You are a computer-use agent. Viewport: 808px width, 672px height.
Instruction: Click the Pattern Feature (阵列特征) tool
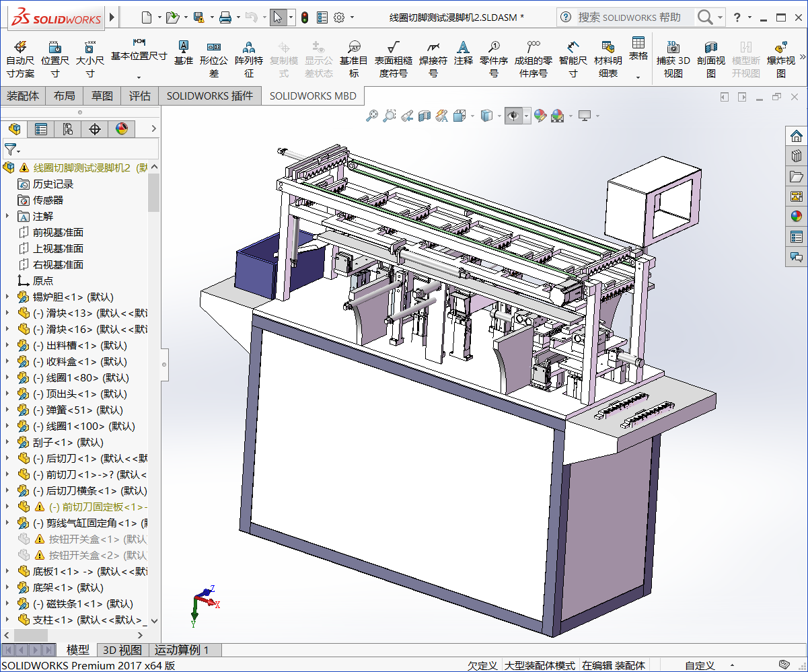tap(249, 59)
